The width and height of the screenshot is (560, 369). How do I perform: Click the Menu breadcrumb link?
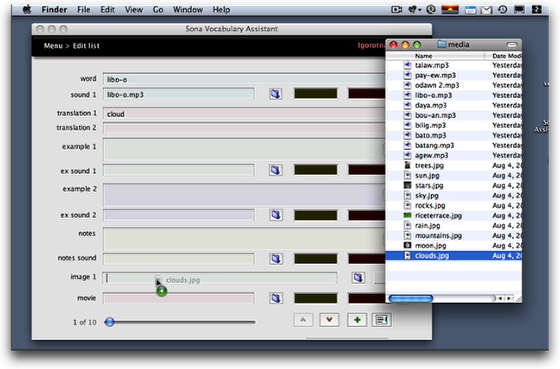pos(53,46)
